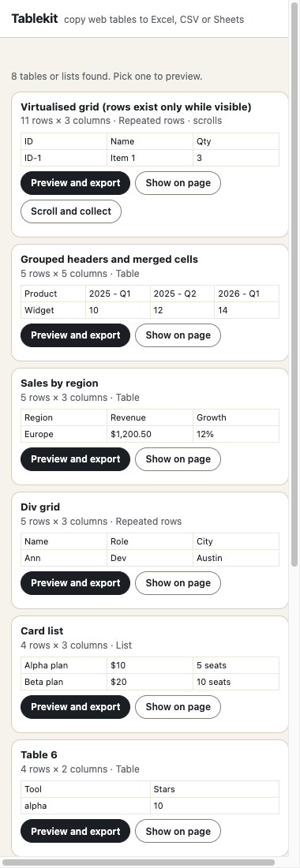Click the 2026 - Q1 header cell

coord(247,294)
